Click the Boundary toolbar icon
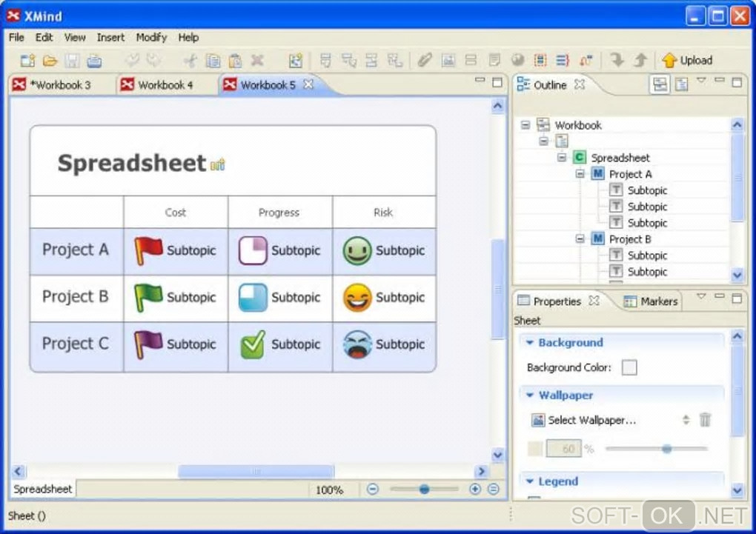 pyautogui.click(x=540, y=60)
